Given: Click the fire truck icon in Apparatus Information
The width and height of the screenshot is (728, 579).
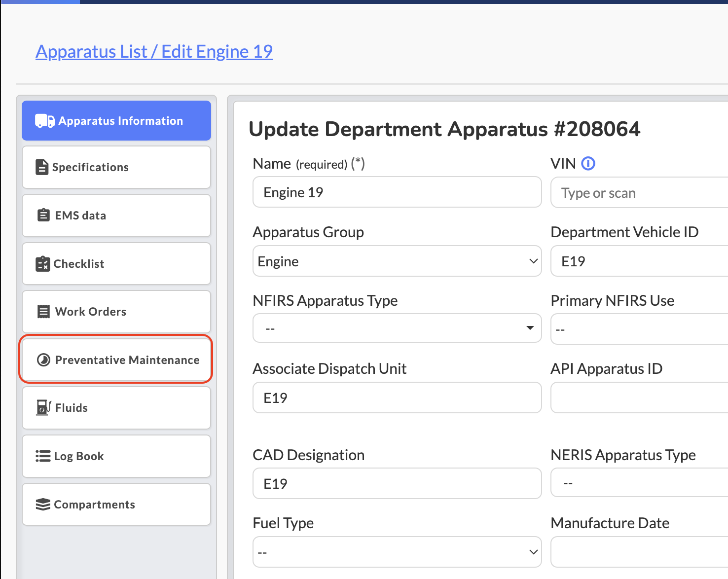Looking at the screenshot, I should click(x=44, y=121).
